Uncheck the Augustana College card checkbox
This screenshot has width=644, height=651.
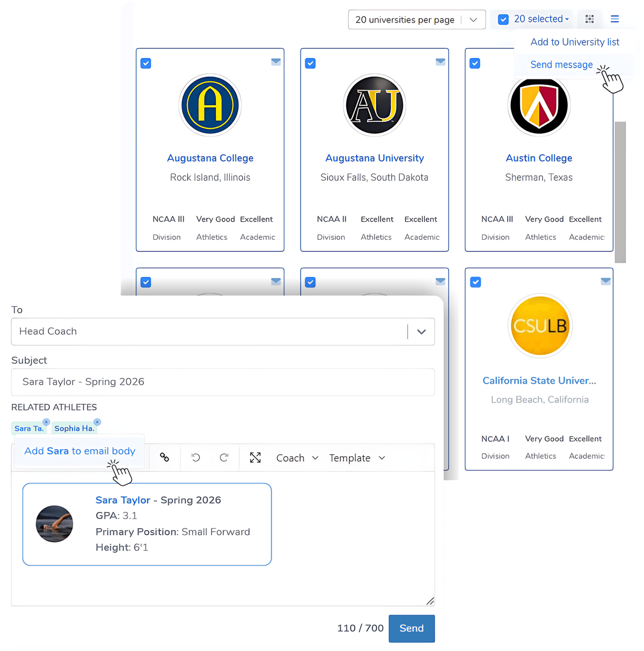(146, 63)
